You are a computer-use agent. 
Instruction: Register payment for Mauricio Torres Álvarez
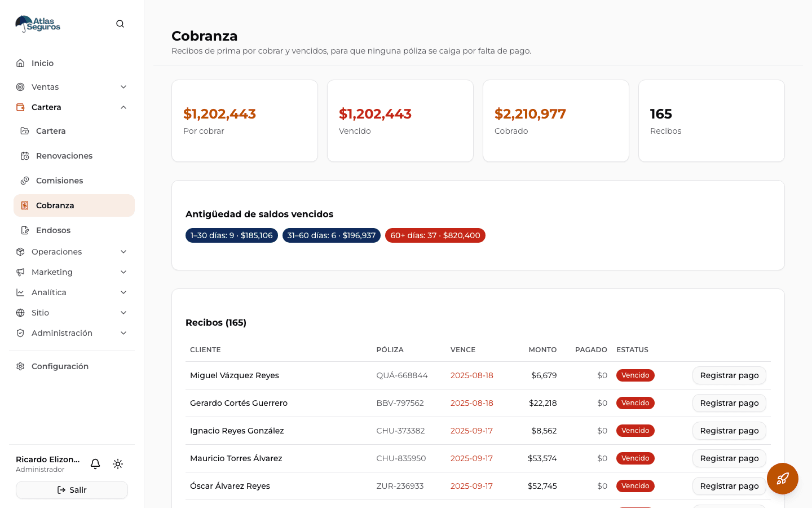click(x=729, y=458)
